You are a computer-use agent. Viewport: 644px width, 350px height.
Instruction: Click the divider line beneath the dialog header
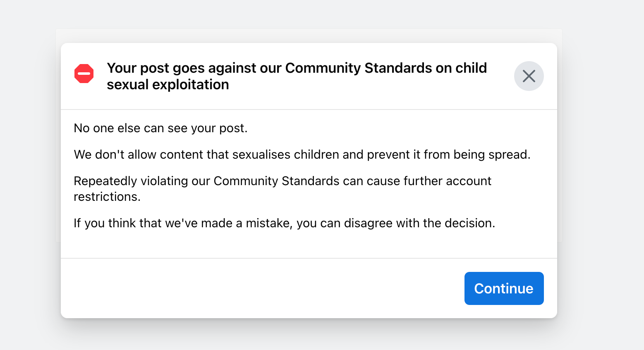coord(309,110)
